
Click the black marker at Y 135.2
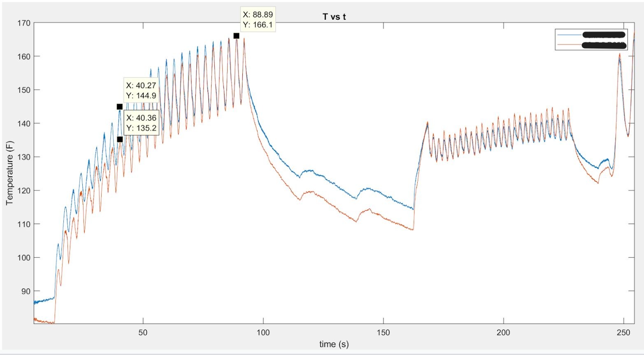[120, 139]
